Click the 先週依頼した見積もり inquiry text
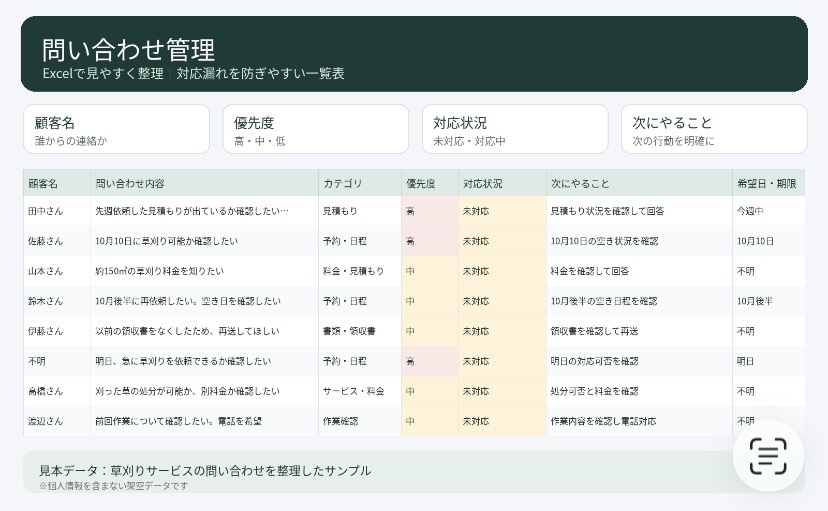 [192, 211]
